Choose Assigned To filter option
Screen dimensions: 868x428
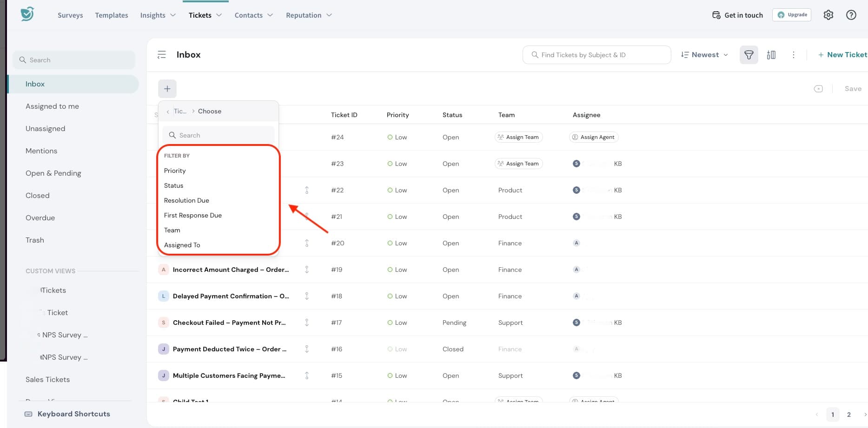pyautogui.click(x=182, y=245)
